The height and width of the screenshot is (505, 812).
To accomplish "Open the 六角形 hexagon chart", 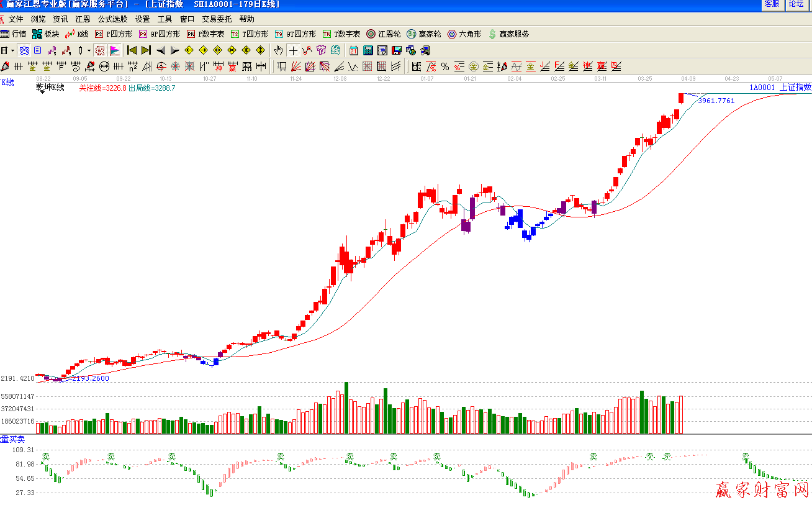I will point(464,34).
